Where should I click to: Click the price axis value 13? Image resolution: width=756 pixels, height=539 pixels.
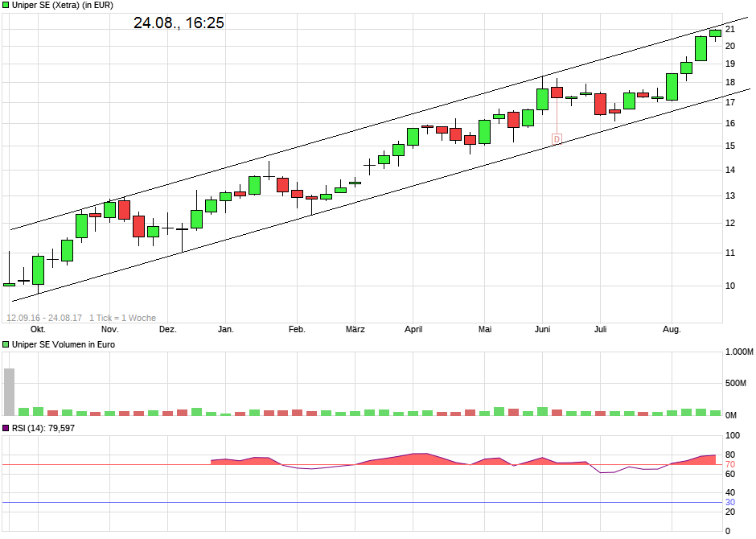(730, 195)
